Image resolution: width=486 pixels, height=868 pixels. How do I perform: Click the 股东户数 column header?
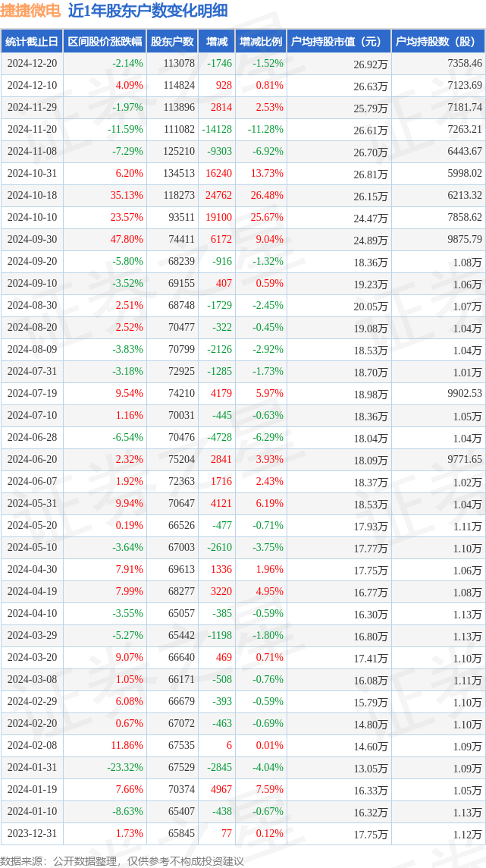pyautogui.click(x=173, y=42)
